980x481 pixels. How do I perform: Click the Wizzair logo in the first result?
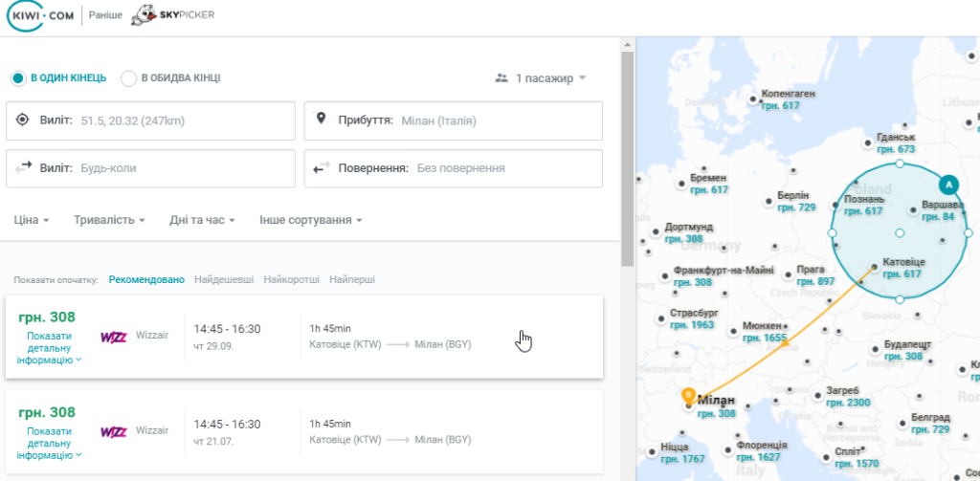click(x=114, y=337)
